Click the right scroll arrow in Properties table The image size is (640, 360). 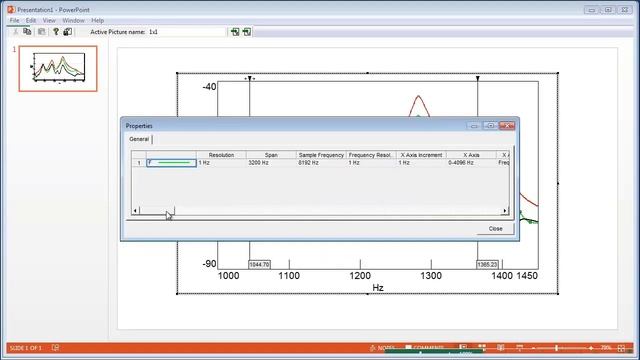(505, 211)
